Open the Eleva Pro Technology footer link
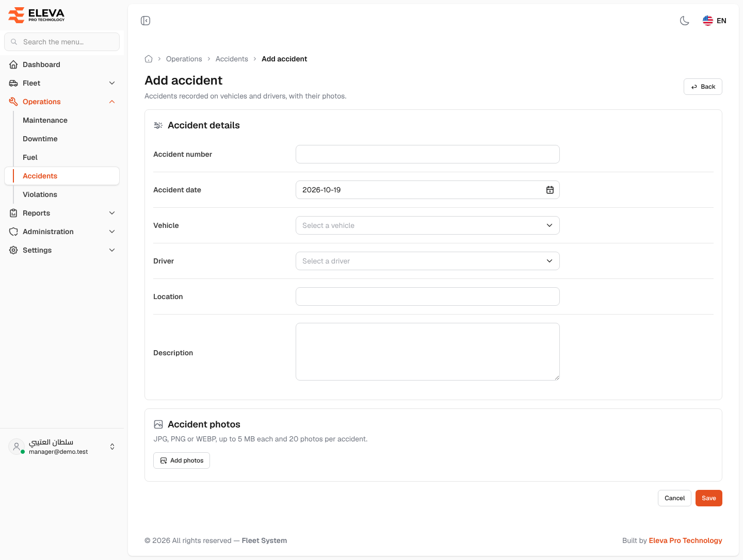This screenshot has width=743, height=560. point(685,540)
